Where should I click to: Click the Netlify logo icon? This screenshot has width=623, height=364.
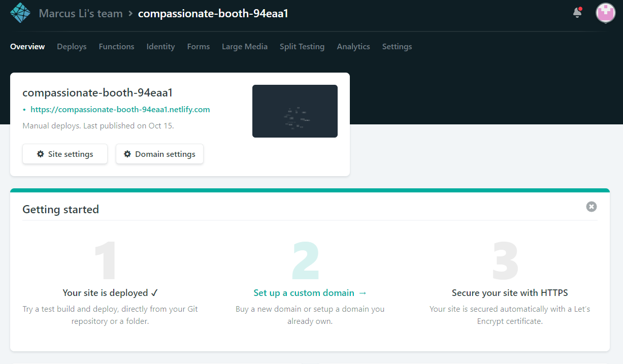pos(20,13)
